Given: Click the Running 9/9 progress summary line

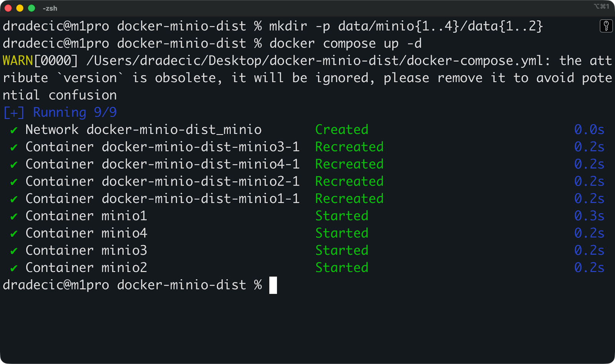Looking at the screenshot, I should point(60,112).
